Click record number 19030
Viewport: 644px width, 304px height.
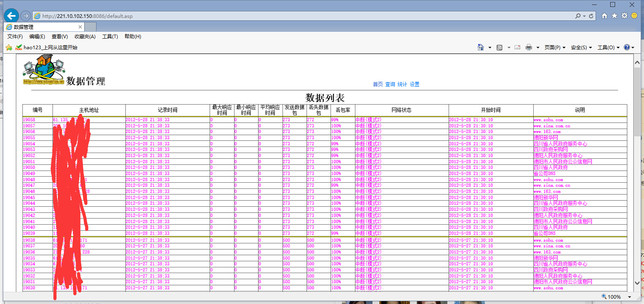click(29, 288)
